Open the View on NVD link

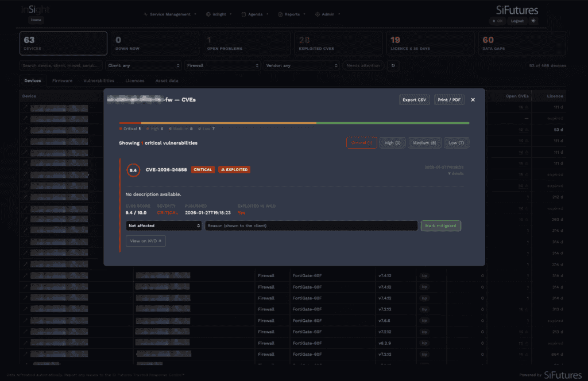click(x=145, y=241)
